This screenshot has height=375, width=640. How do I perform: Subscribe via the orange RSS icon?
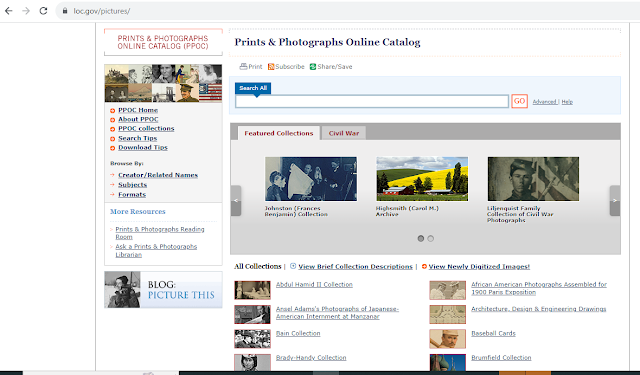[x=271, y=67]
